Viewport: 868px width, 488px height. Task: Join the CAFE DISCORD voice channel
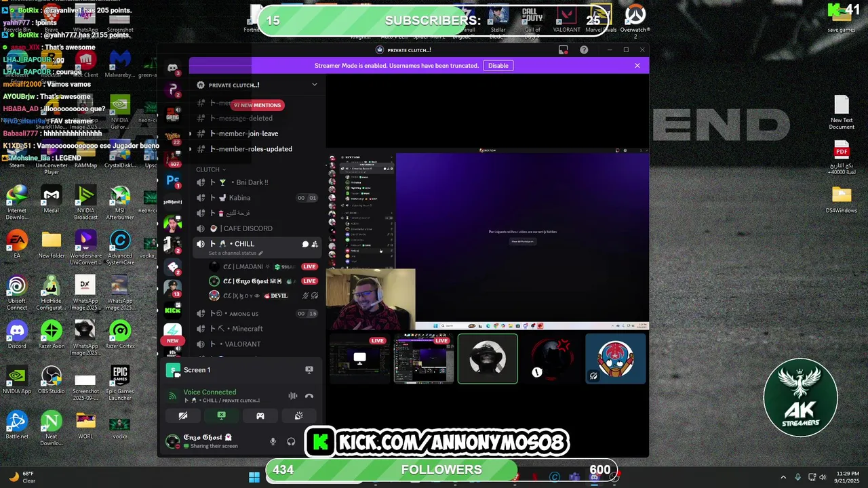coord(258,228)
